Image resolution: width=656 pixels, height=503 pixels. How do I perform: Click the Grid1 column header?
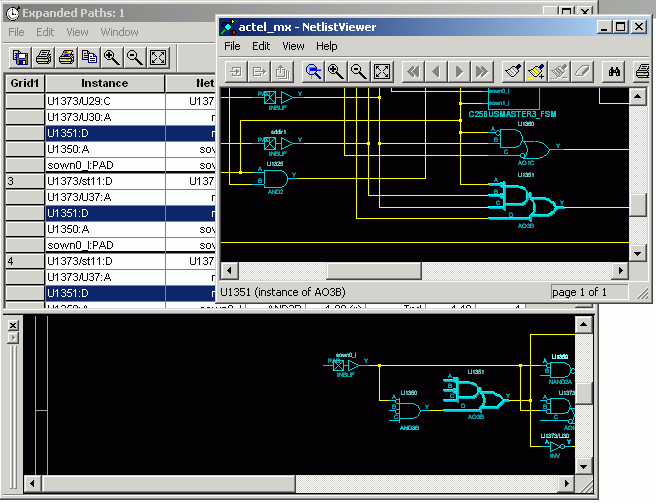point(25,83)
